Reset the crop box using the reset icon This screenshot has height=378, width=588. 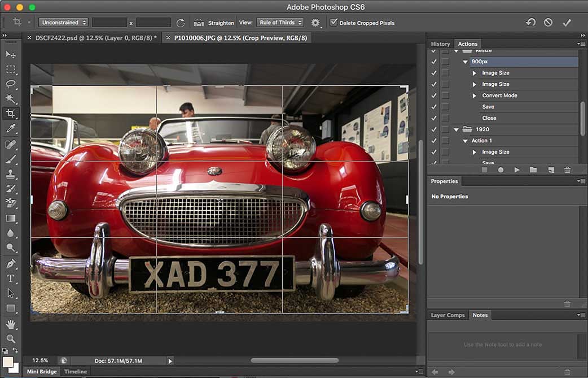point(530,23)
